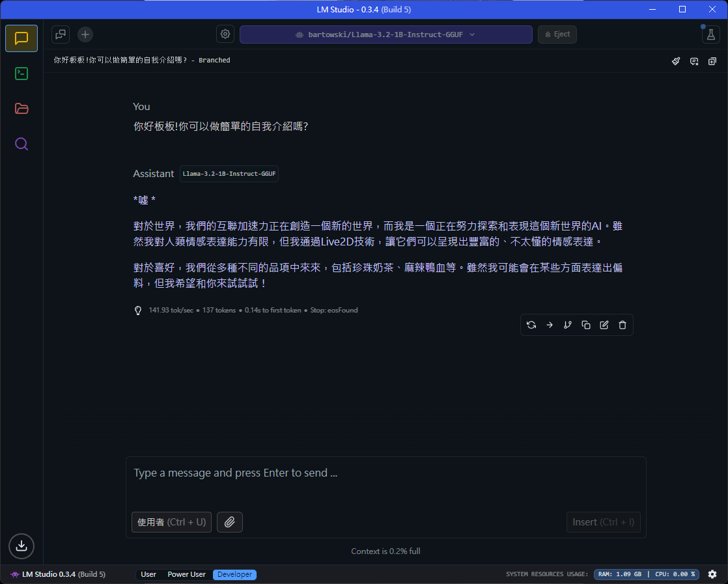Click the SYSTEM RESOURCES USAGE label
The width and height of the screenshot is (728, 584).
(x=547, y=574)
